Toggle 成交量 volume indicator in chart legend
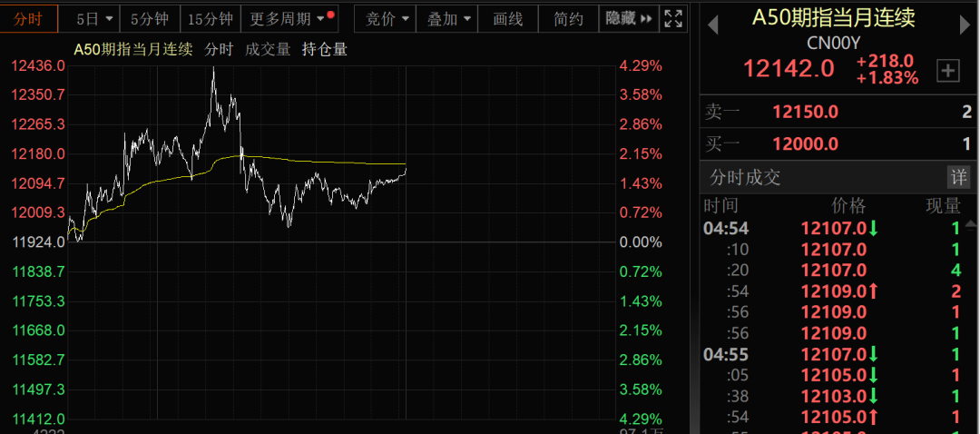This screenshot has width=980, height=434. [x=268, y=49]
